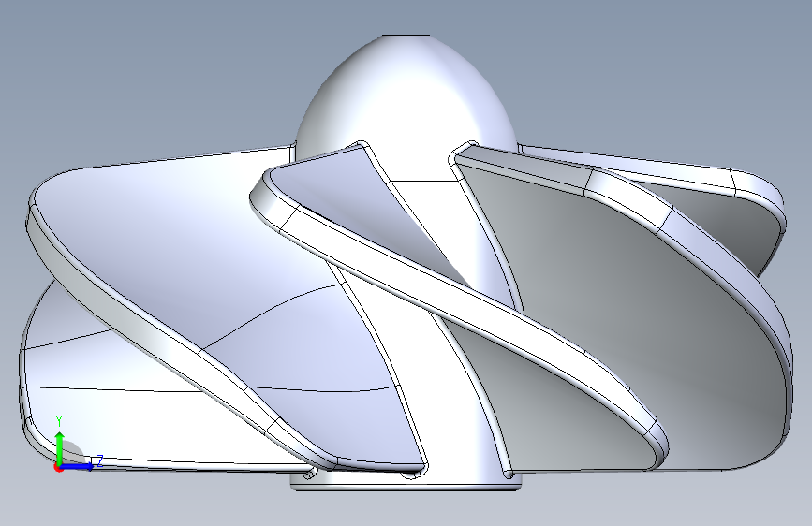
Task: Click the red origin of the triad
Action: coord(58,468)
